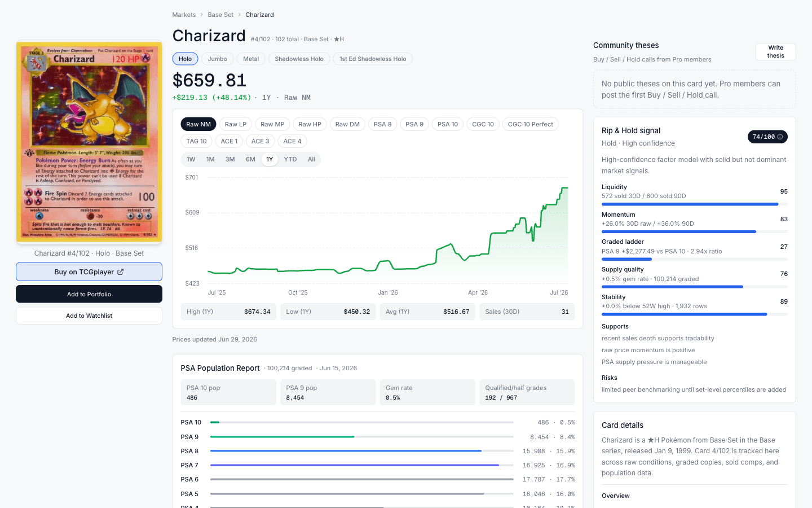Switch to the Shadowless Holo variant
Screen dimensions: 812x508
coord(299,59)
